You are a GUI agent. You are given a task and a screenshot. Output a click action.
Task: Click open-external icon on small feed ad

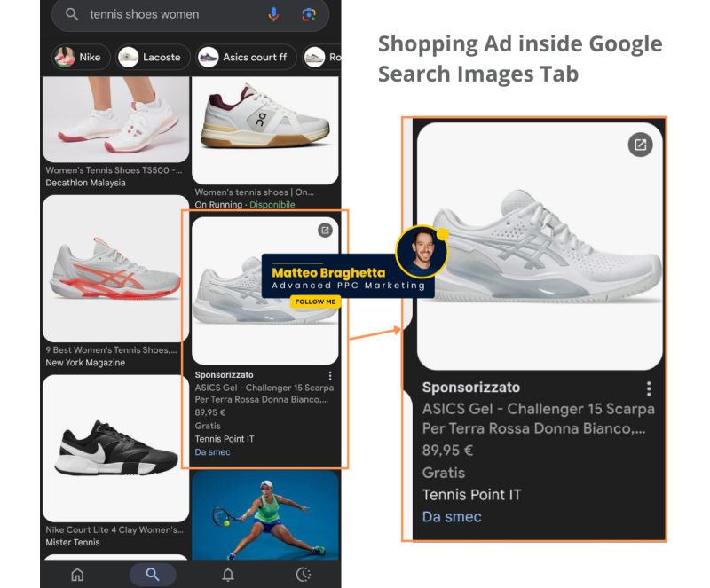[325, 231]
